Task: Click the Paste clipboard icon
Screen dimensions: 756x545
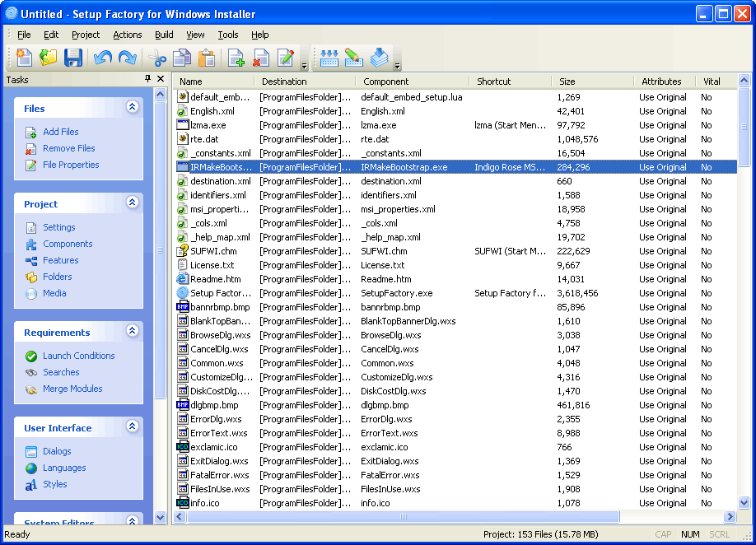Action: [x=207, y=58]
